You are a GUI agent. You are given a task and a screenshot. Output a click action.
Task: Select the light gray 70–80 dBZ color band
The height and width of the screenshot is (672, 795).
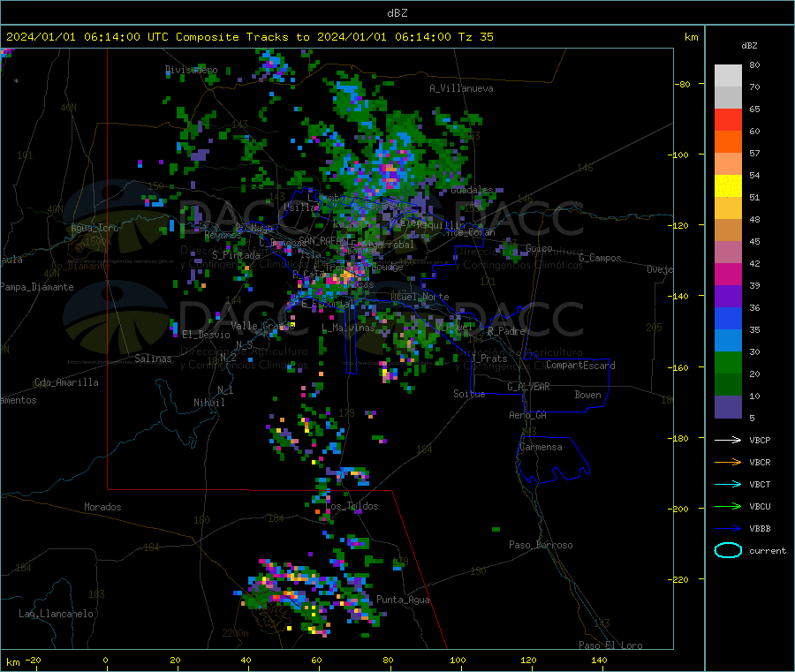pos(728,76)
